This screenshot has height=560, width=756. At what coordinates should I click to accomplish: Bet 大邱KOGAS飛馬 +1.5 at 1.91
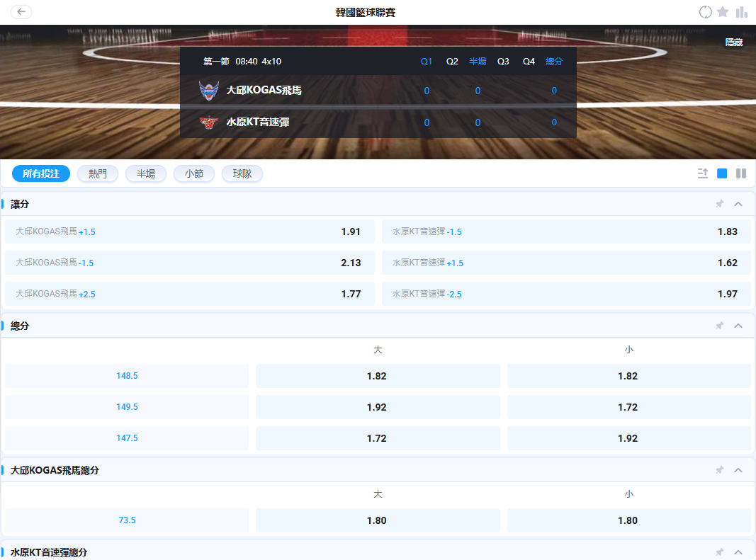click(189, 232)
